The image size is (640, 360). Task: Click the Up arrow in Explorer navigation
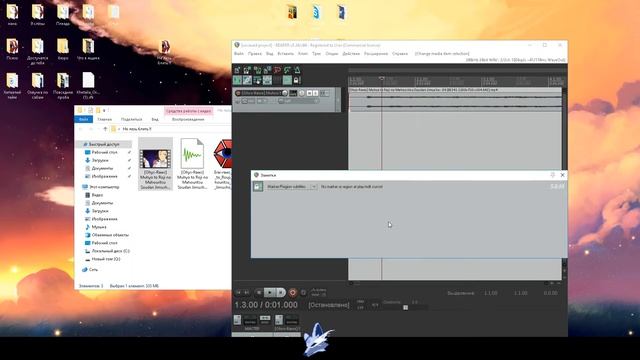pos(105,129)
